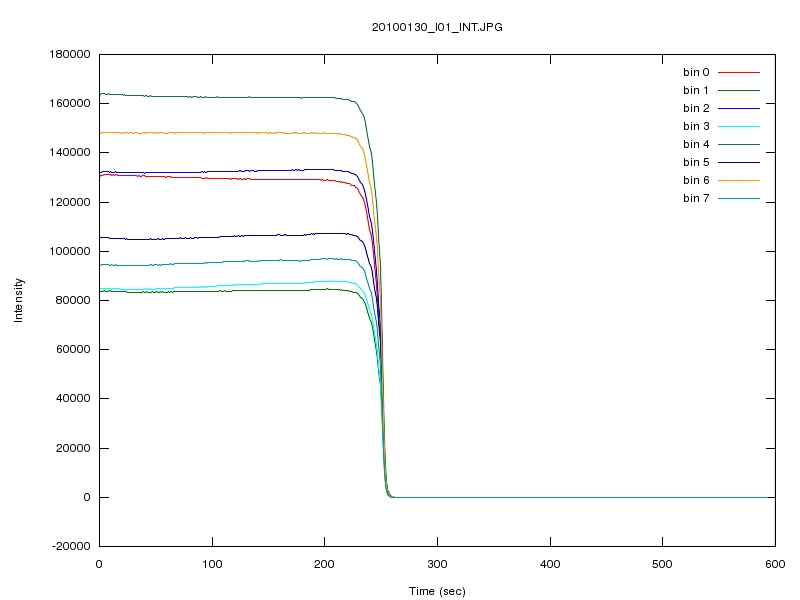The image size is (800, 600).
Task: Click the red bin 0 legend line sample
Action: click(739, 72)
